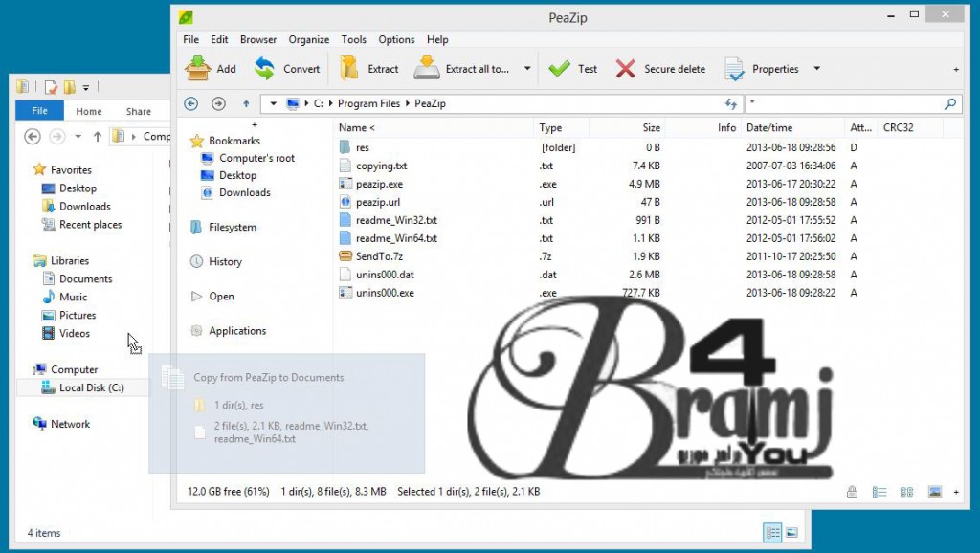Click the padlock icon in PeaZip status bar

851,492
